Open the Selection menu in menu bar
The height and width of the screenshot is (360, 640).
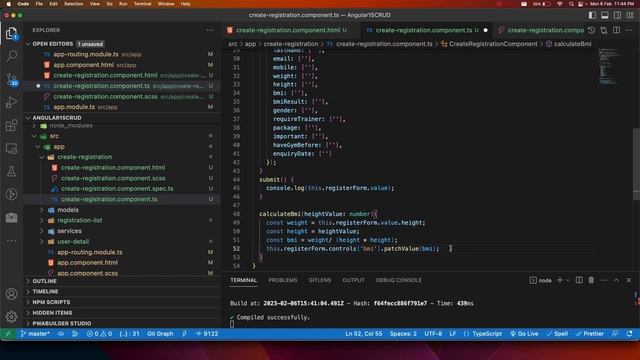pos(74,4)
